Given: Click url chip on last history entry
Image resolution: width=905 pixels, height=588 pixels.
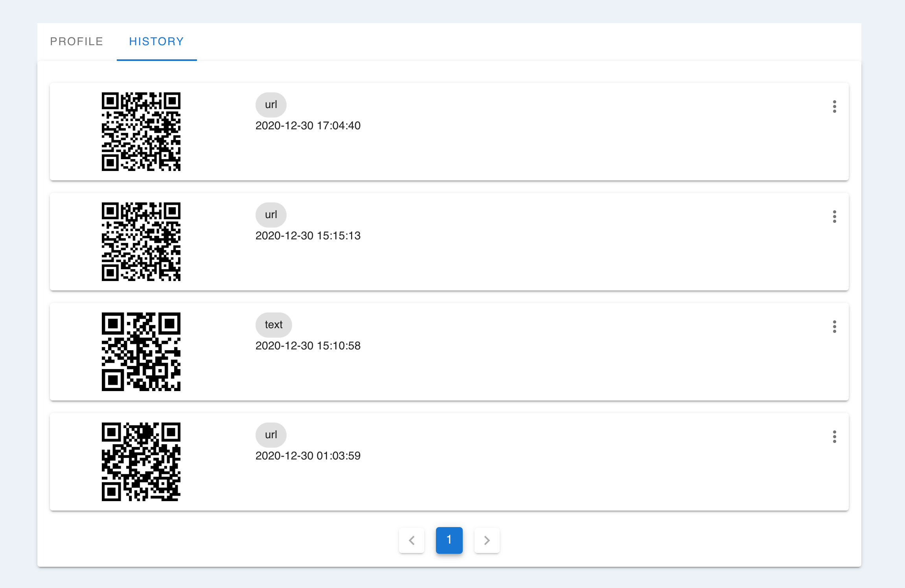Looking at the screenshot, I should pyautogui.click(x=271, y=435).
